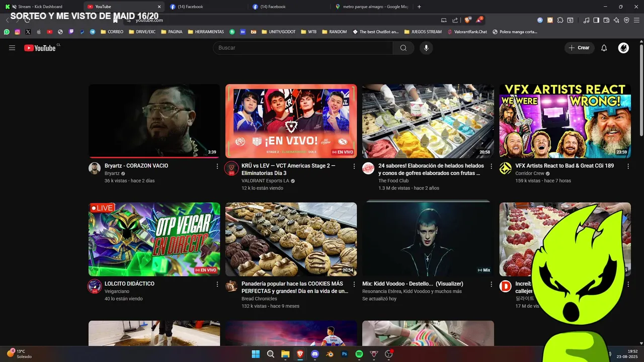Open the WhatsApp bookmark icon
This screenshot has width=644, height=362.
point(7,32)
